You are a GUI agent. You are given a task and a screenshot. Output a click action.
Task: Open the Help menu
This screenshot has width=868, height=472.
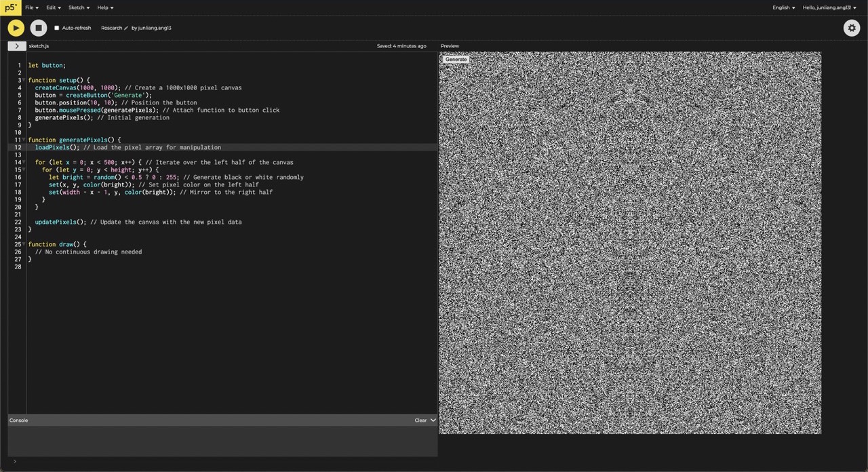point(105,7)
